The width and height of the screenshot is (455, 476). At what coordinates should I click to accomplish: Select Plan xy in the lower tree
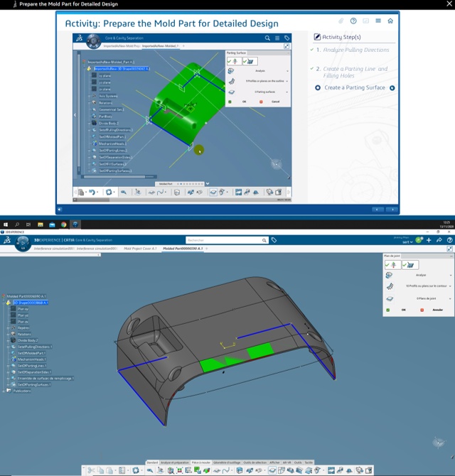click(23, 309)
